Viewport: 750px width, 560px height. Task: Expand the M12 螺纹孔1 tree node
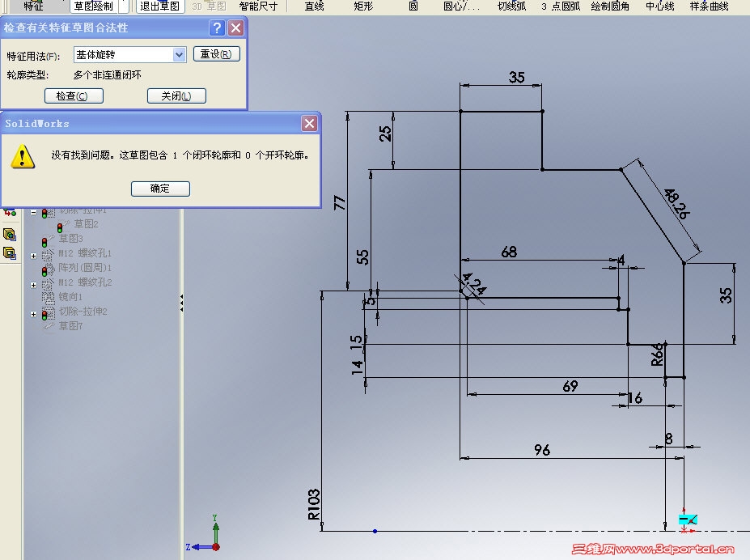(33, 256)
